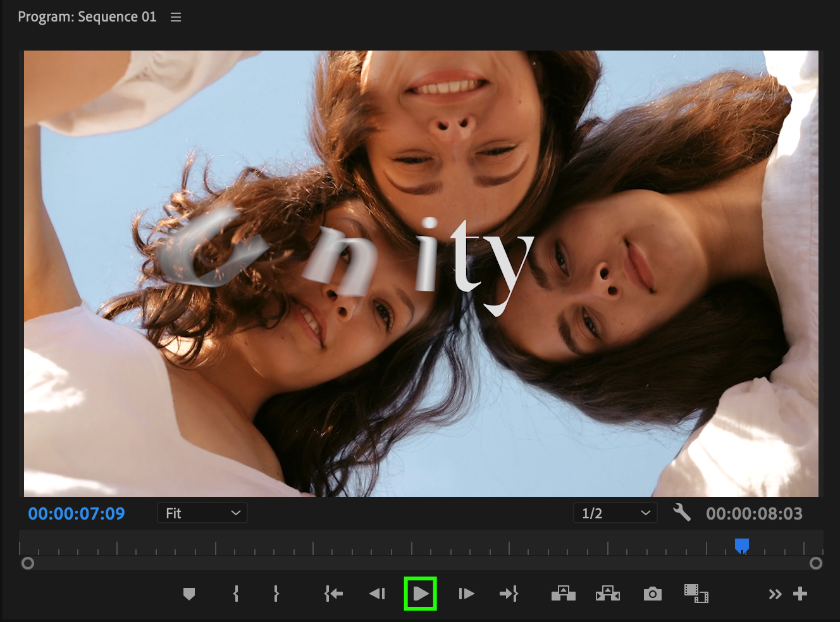Screen dimensions: 840x622
Task: Export frame with camera icon
Action: pos(652,594)
